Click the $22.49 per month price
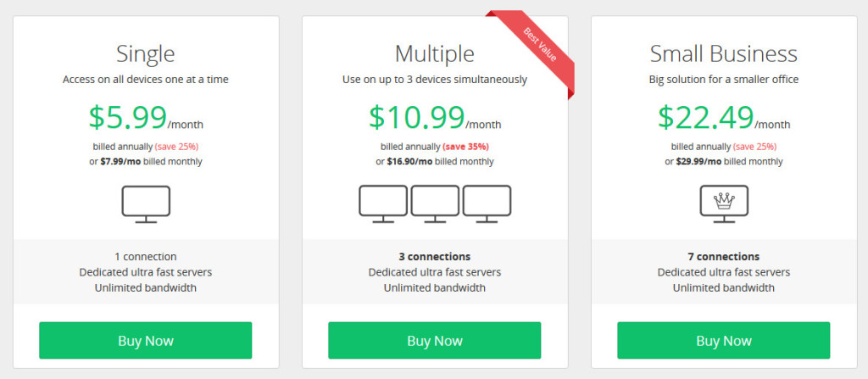This screenshot has height=379, width=868. pyautogui.click(x=724, y=118)
